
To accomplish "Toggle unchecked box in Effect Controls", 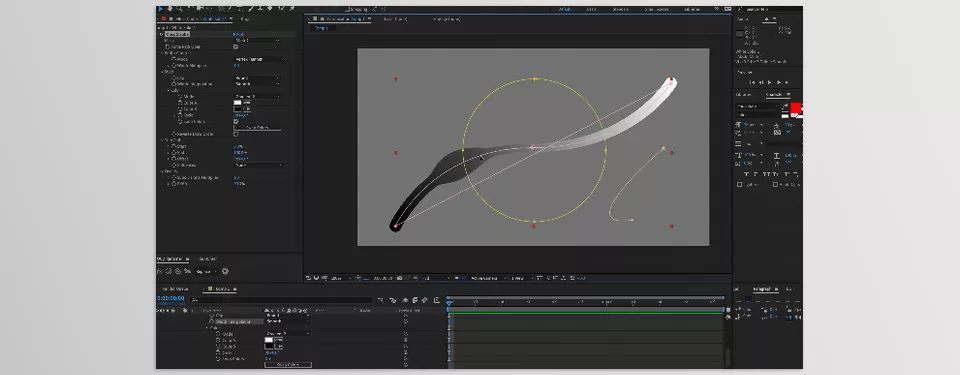I will (x=236, y=134).
